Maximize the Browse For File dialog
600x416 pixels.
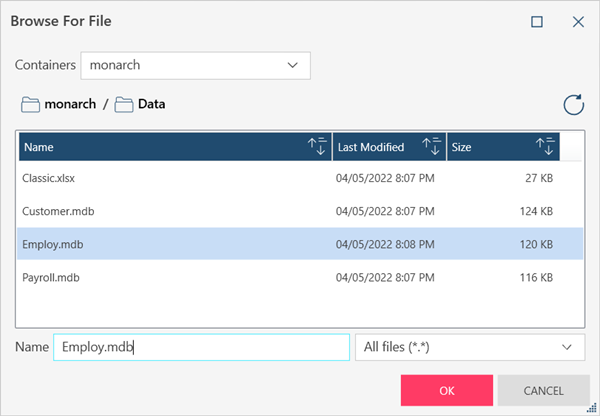click(537, 21)
